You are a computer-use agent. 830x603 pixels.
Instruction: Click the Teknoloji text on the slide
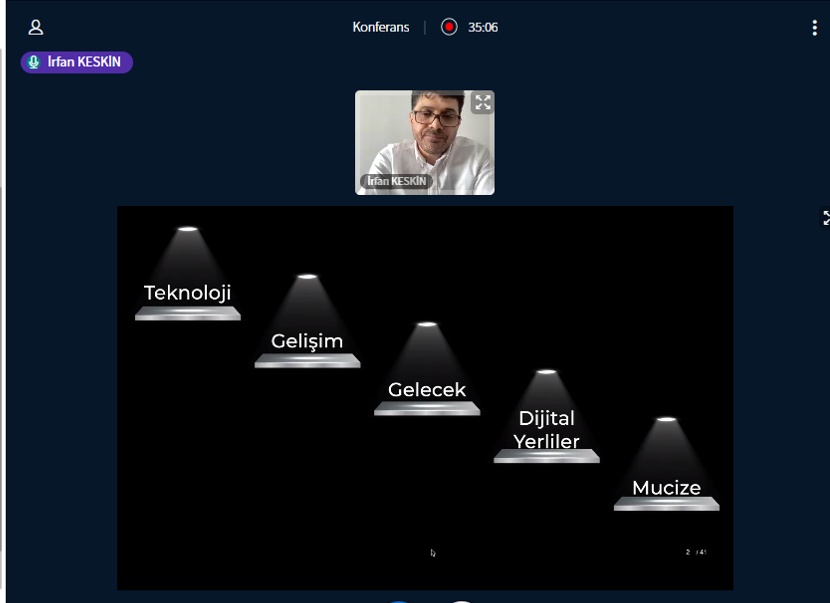click(187, 293)
